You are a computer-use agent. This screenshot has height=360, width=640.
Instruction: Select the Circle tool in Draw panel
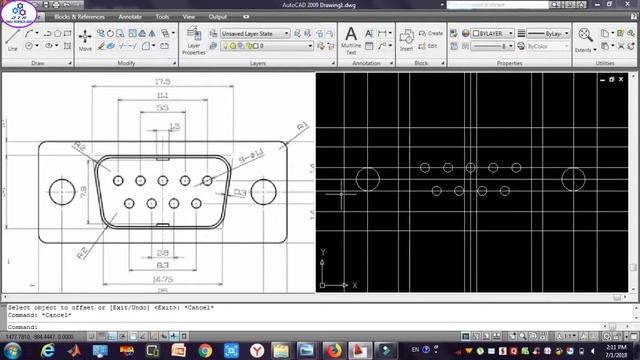pyautogui.click(x=29, y=46)
